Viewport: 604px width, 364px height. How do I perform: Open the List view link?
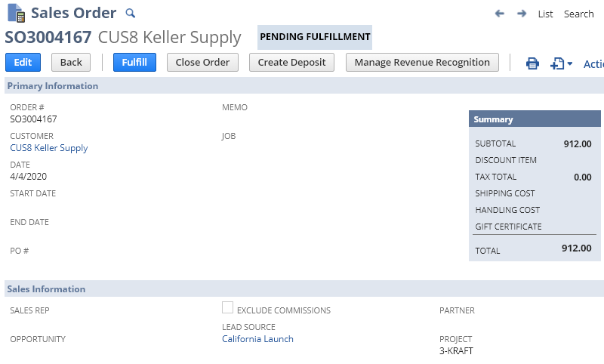[545, 14]
